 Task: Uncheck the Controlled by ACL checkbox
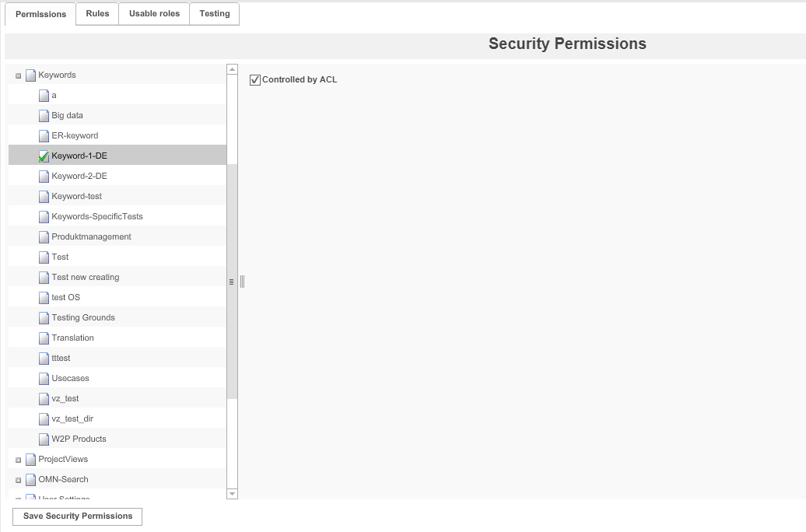[254, 79]
